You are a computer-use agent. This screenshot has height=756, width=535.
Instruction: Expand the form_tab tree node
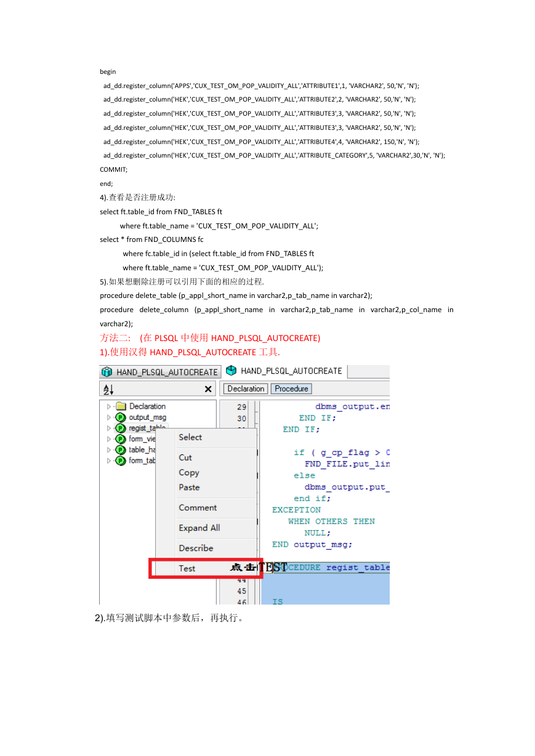coord(109,460)
